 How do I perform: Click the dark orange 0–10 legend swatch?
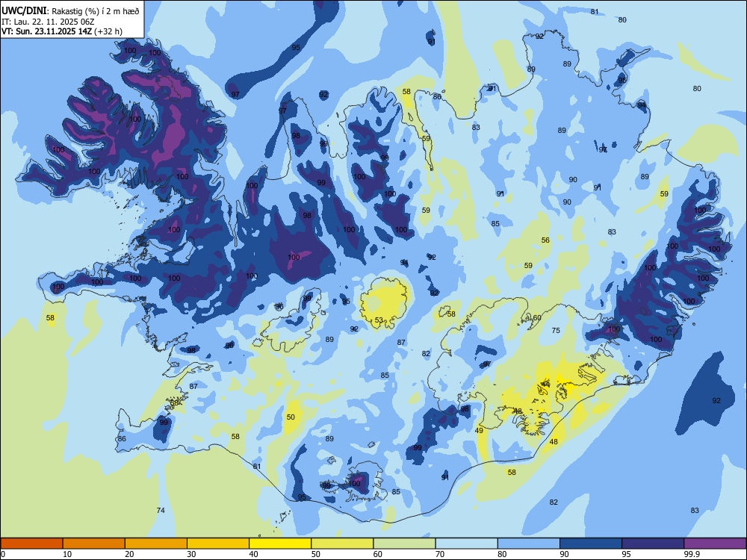pyautogui.click(x=31, y=544)
